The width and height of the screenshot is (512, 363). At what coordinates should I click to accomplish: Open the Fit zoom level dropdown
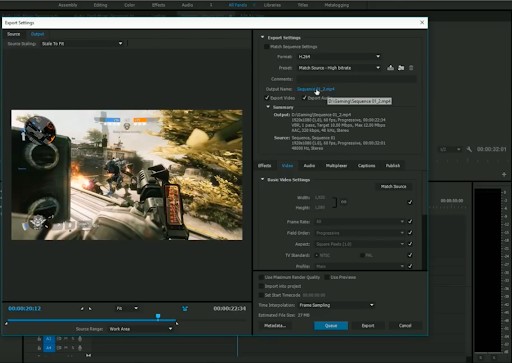coord(127,308)
